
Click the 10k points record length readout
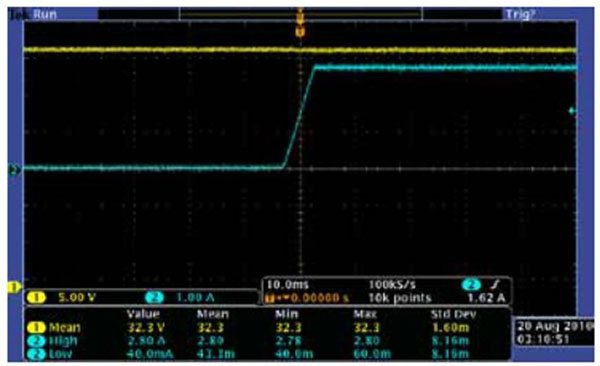click(x=399, y=298)
